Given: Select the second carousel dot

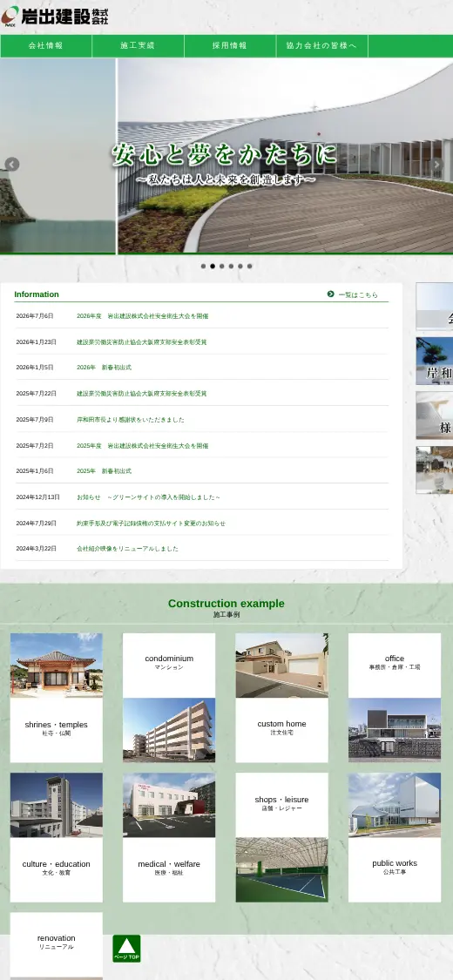Looking at the screenshot, I should tap(213, 267).
